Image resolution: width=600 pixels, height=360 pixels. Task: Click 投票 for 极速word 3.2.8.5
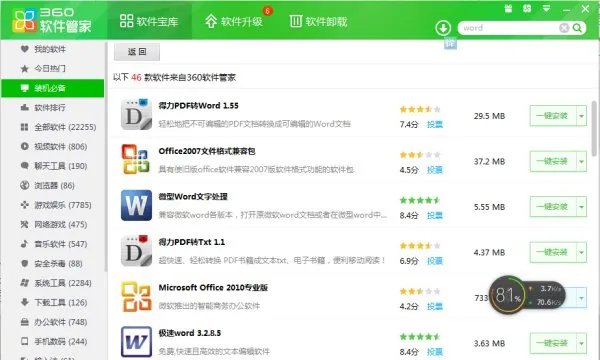tap(435, 352)
